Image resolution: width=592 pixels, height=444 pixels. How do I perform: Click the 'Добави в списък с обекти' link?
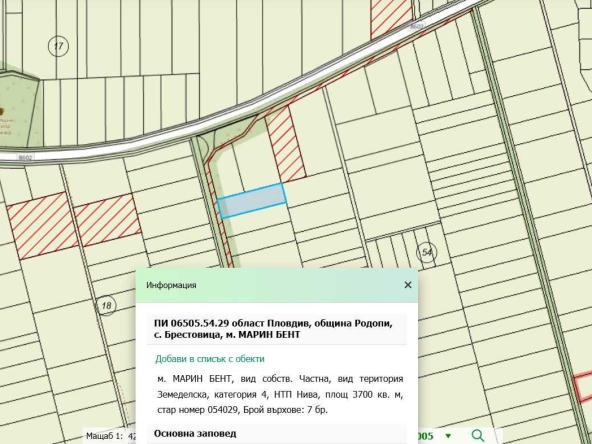210,359
